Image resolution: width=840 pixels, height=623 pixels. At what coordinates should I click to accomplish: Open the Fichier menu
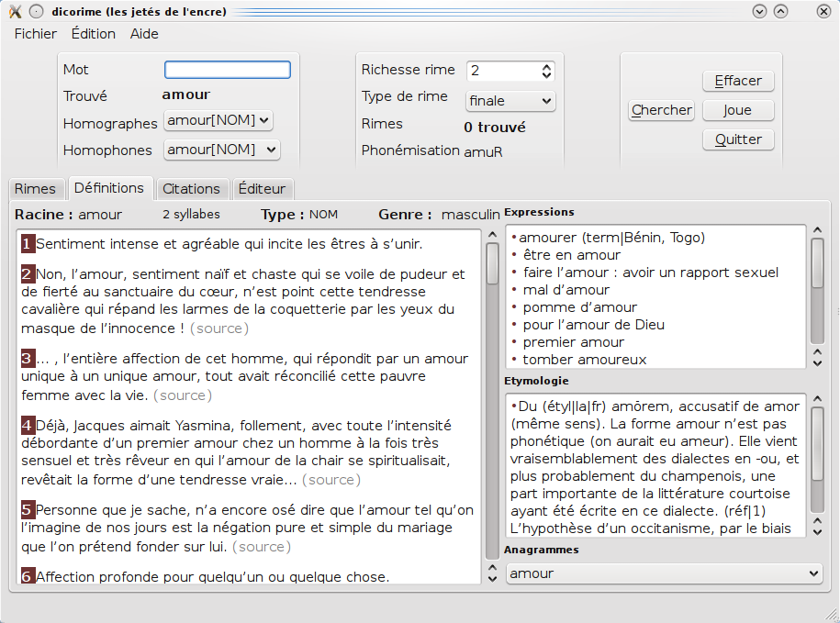click(36, 34)
